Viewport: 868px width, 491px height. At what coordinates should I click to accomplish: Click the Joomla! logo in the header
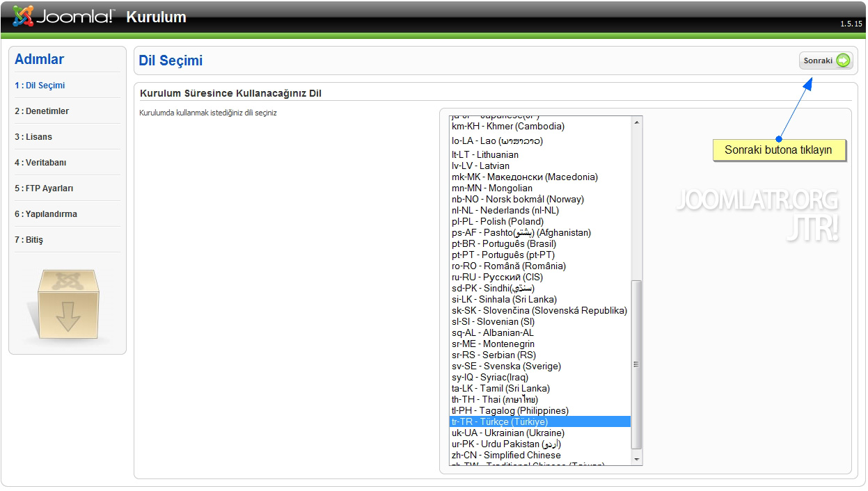63,17
